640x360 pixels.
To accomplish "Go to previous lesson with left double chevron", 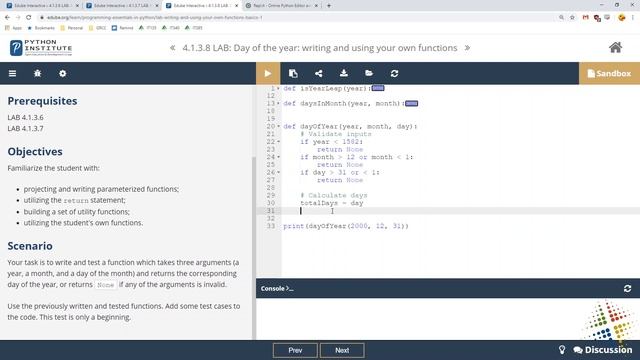I will 173,48.
